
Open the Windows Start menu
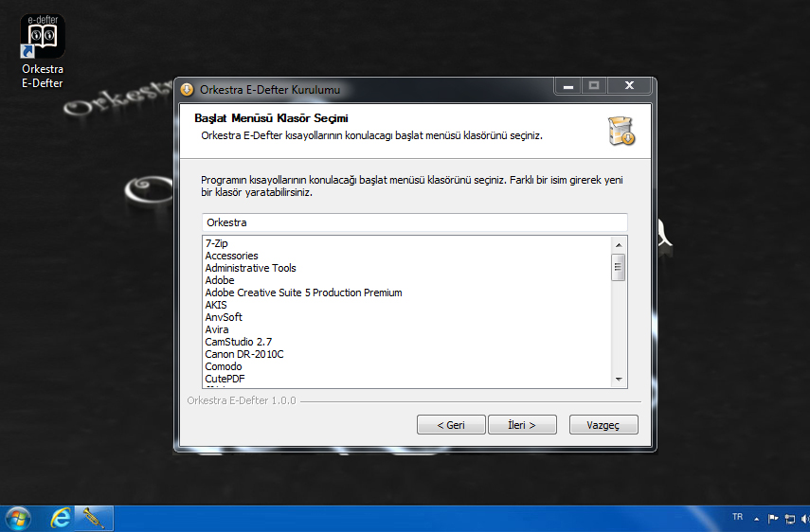click(x=18, y=518)
